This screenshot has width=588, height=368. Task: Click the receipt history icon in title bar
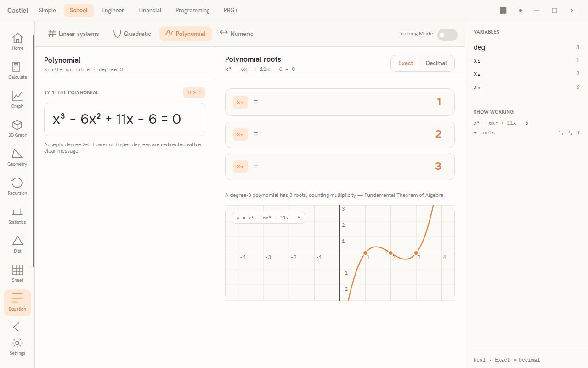point(503,11)
